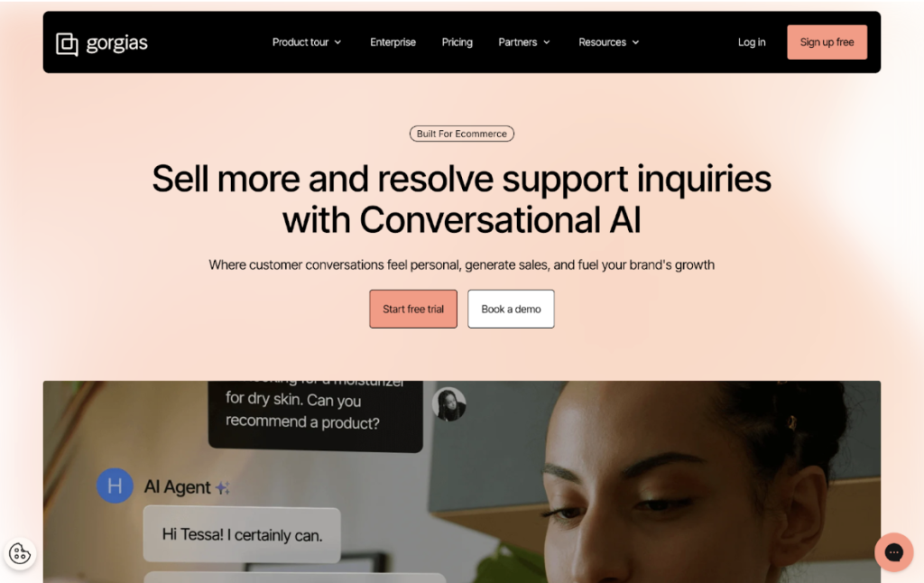This screenshot has height=583, width=924.
Task: Click the 'Hi Tessa! I certainly can' message
Action: click(x=242, y=534)
